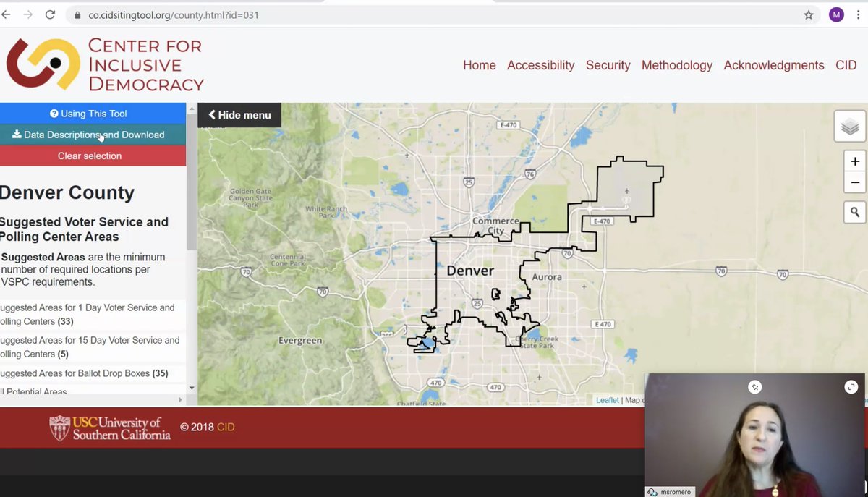The width and height of the screenshot is (868, 497).
Task: Open the map search magnifier
Action: (854, 212)
